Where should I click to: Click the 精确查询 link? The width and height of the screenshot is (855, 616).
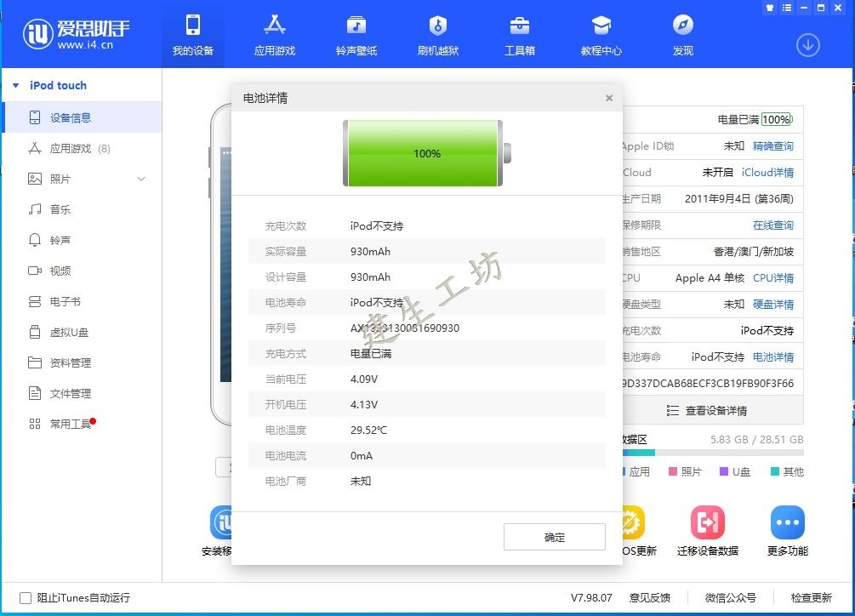pyautogui.click(x=773, y=146)
